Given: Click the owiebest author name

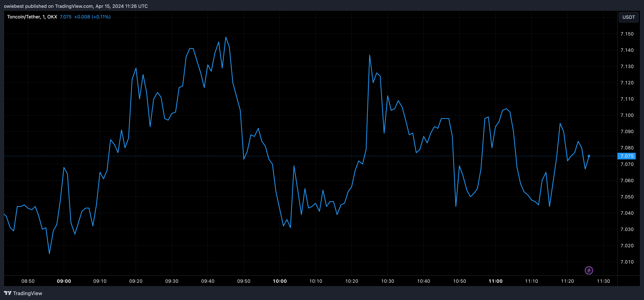Looking at the screenshot, I should [x=14, y=6].
